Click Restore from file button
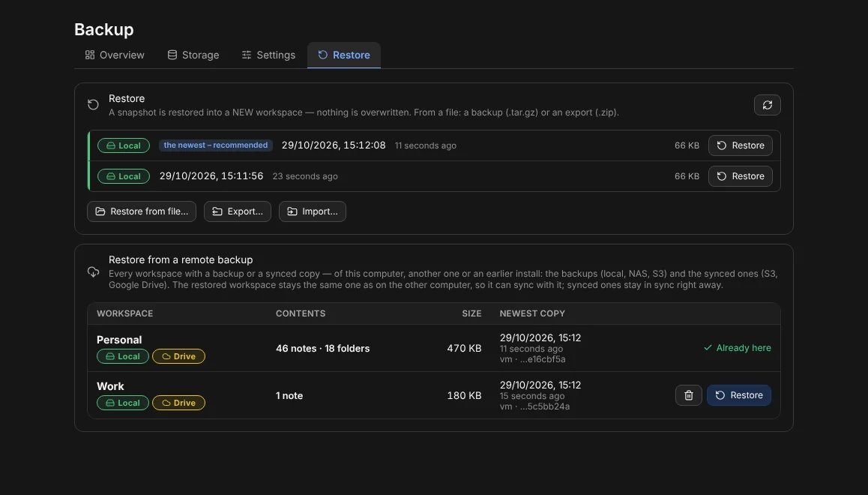868x495 pixels. 142,211
